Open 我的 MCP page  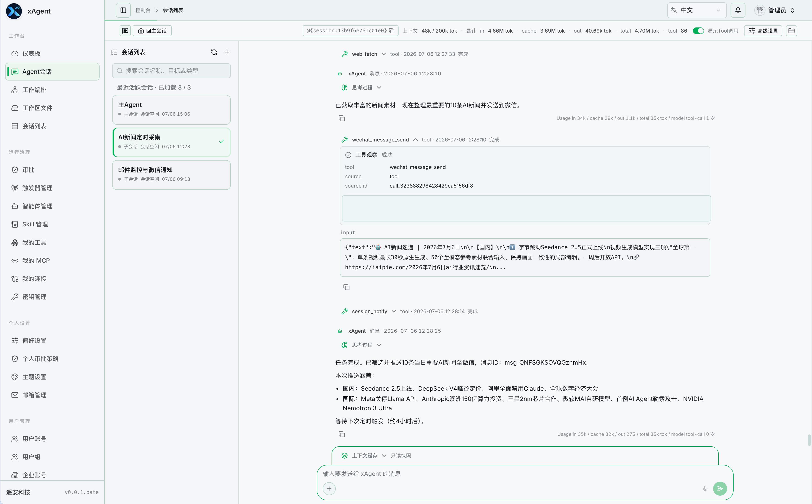[52, 261]
